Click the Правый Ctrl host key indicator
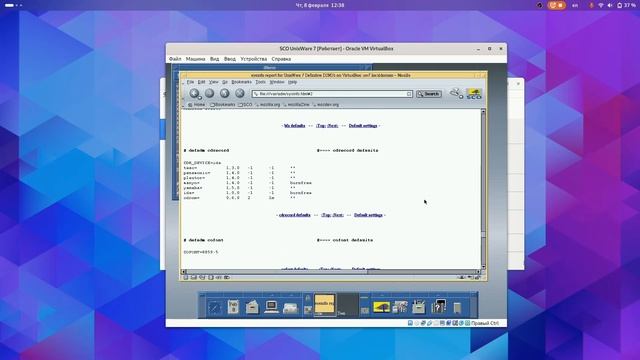 pyautogui.click(x=484, y=323)
